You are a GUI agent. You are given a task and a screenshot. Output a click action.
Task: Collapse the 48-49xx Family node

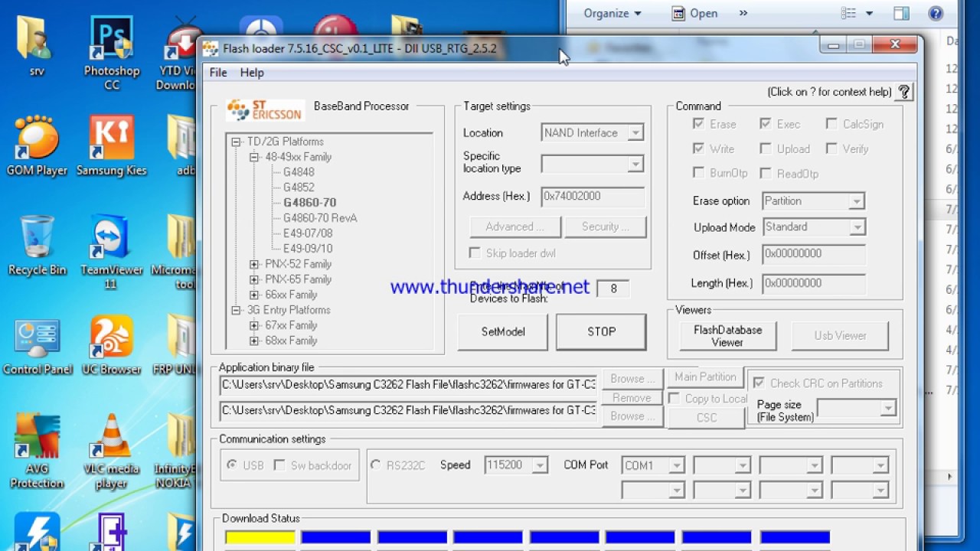254,157
